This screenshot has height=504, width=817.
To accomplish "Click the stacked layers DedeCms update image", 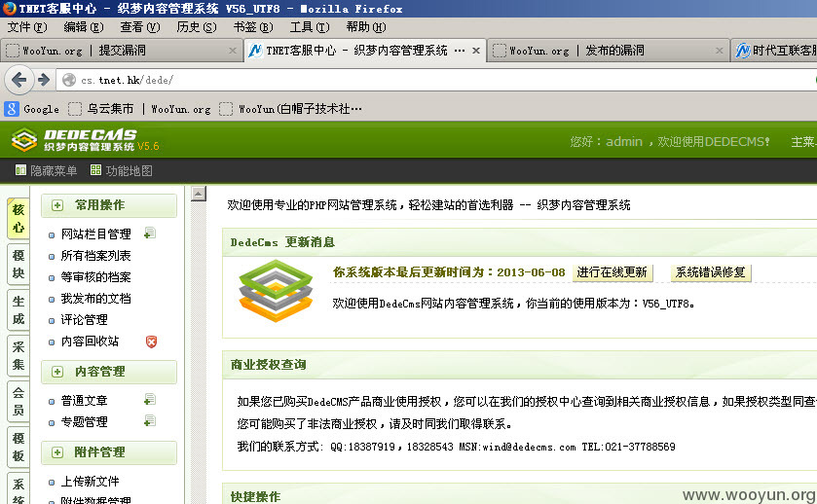I will point(276,291).
